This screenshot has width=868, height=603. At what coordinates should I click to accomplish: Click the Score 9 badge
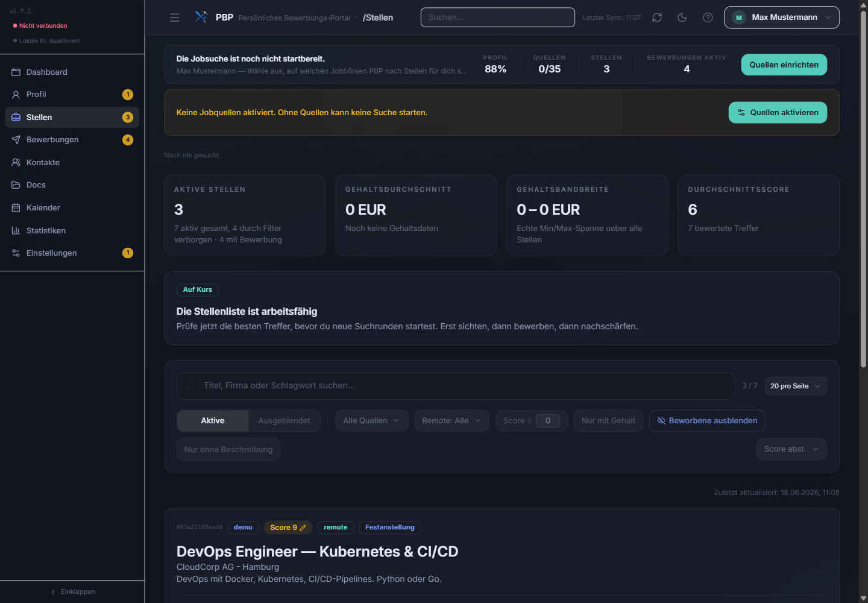288,528
